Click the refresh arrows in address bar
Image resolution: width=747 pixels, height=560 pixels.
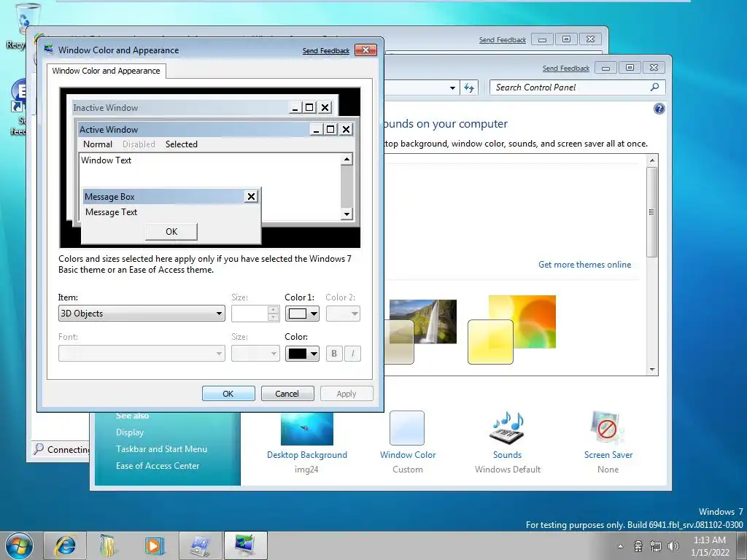(x=469, y=87)
